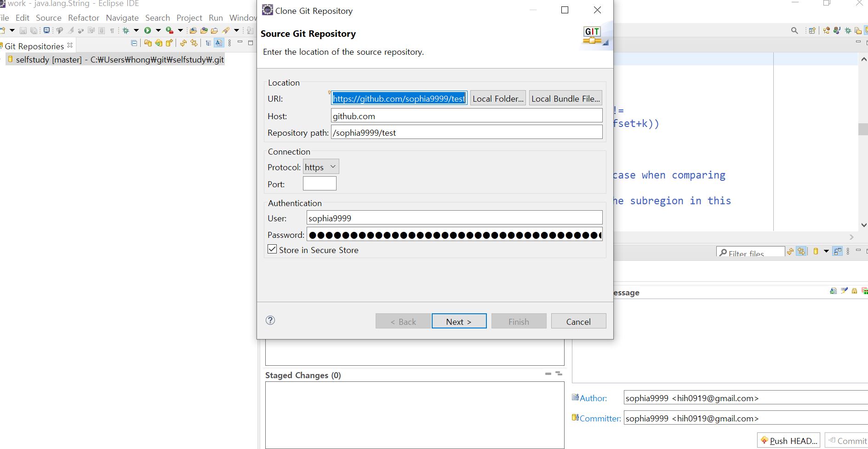Click the URI input field
Image resolution: width=868 pixels, height=449 pixels.
click(399, 98)
